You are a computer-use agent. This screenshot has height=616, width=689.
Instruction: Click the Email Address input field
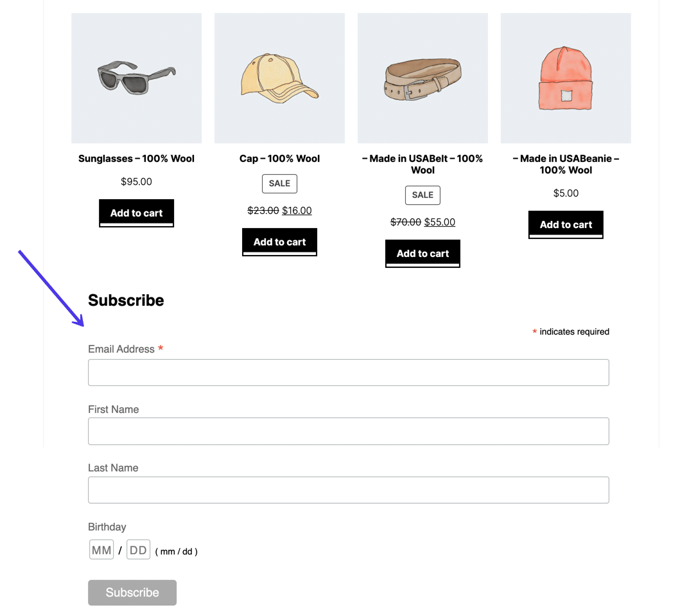pos(348,372)
